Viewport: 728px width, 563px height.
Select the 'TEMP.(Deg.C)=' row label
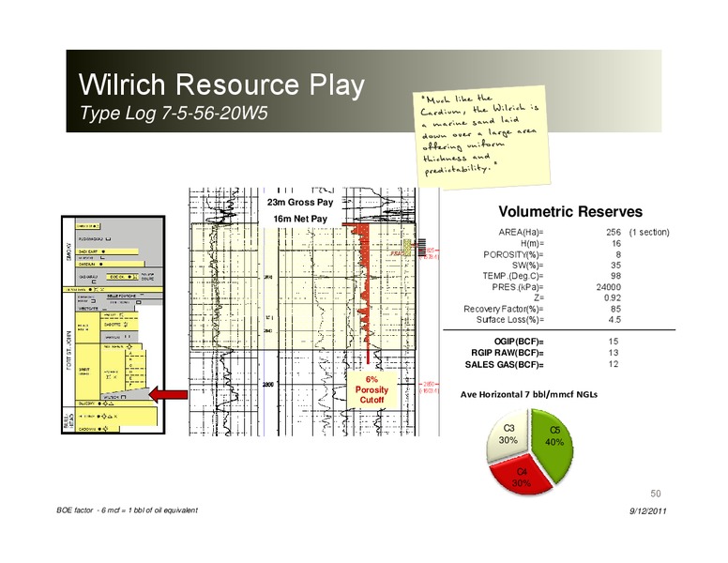pos(512,276)
